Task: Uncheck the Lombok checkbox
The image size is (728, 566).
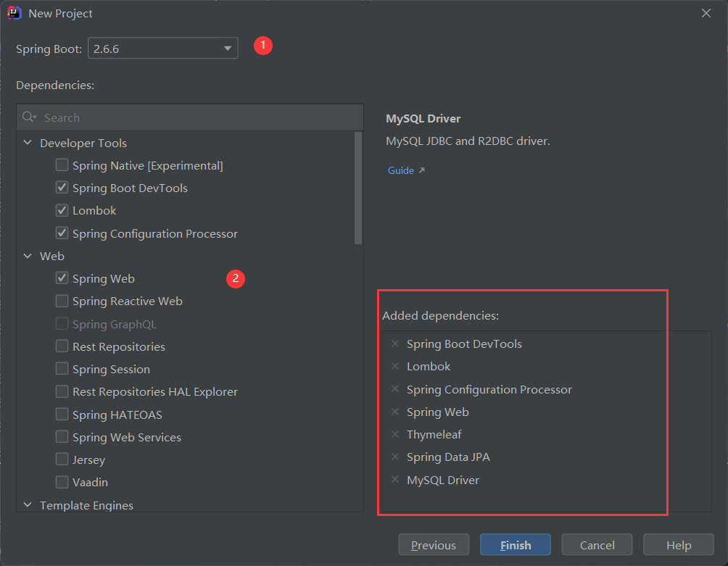Action: [62, 210]
